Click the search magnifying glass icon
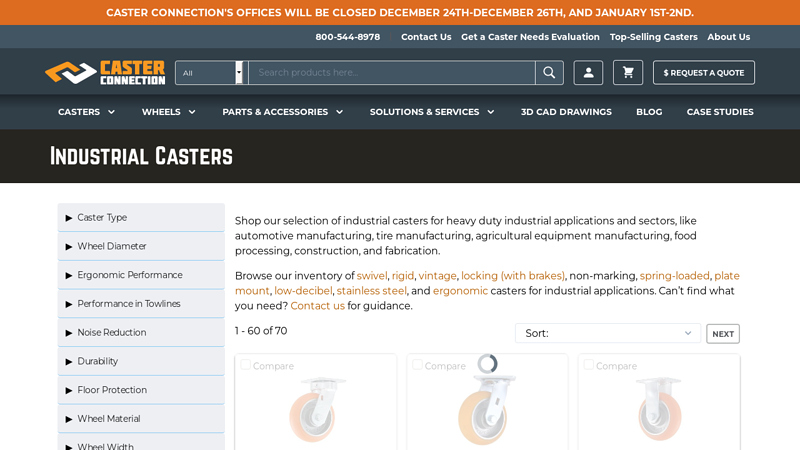The image size is (800, 450). pyautogui.click(x=549, y=73)
